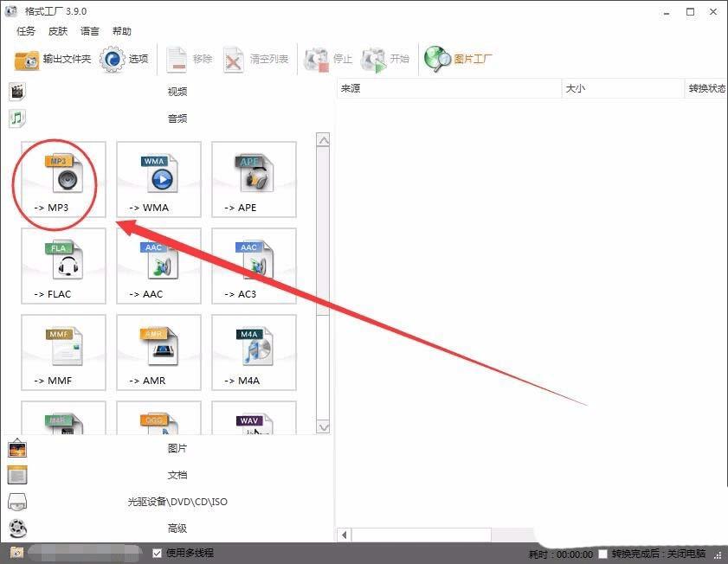Viewport: 728px width, 564px height.
Task: Select the -> AMR audio format
Action: pos(158,353)
